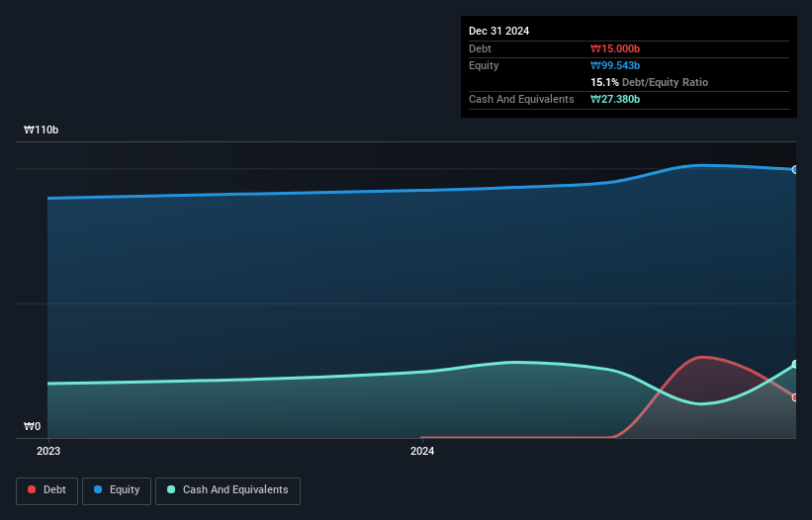Click the teal Cash endpoint marker
The width and height of the screenshot is (812, 520).
(x=795, y=364)
